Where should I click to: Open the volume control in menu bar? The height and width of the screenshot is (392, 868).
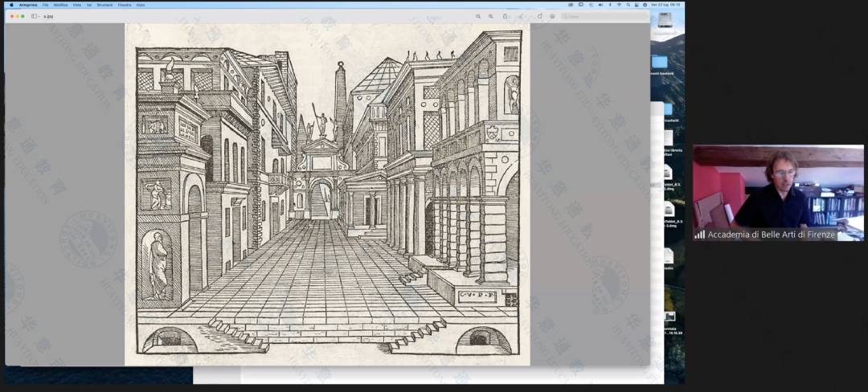tap(600, 5)
